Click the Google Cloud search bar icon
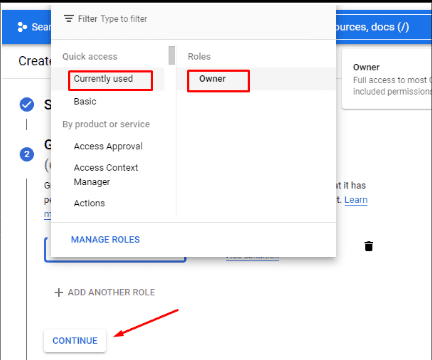 point(22,27)
